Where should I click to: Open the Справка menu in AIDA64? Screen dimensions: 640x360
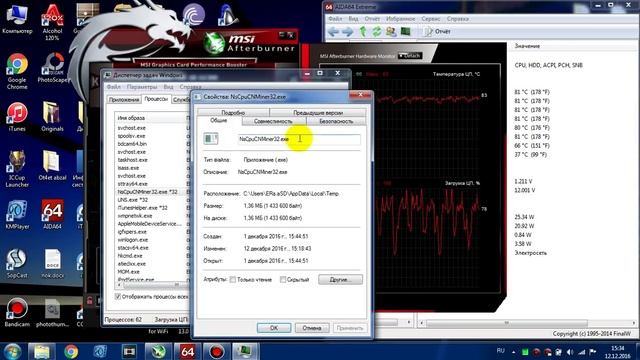point(457,19)
